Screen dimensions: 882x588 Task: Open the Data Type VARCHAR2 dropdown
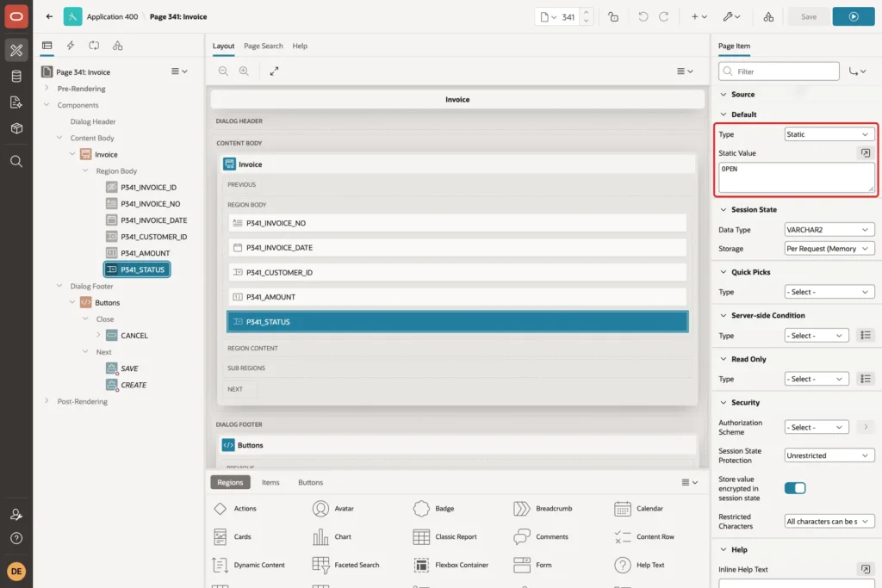point(829,229)
